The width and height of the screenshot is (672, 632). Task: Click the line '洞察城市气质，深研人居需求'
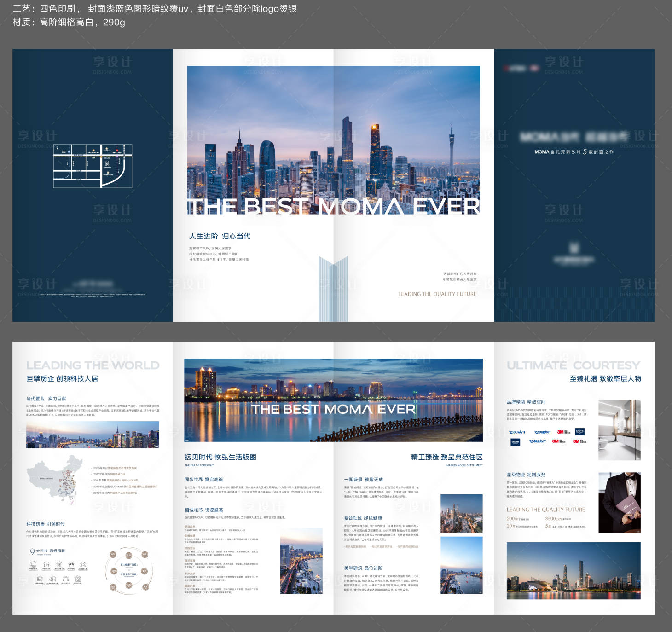pyautogui.click(x=210, y=248)
